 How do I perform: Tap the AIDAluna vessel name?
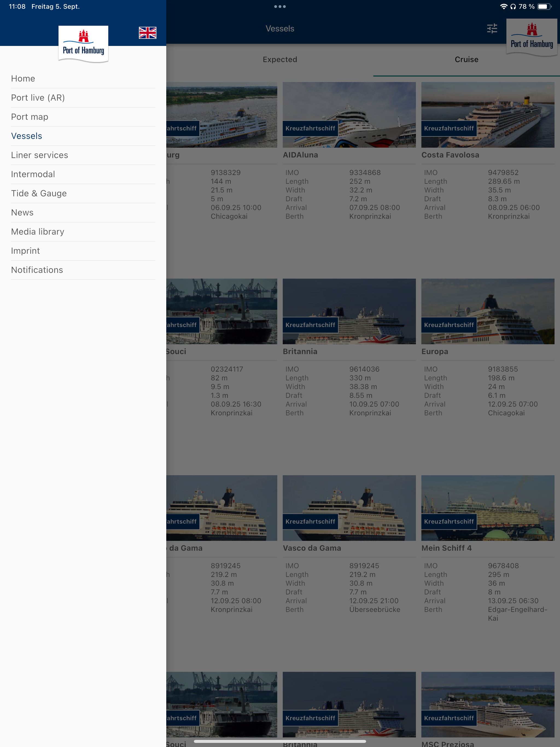300,155
